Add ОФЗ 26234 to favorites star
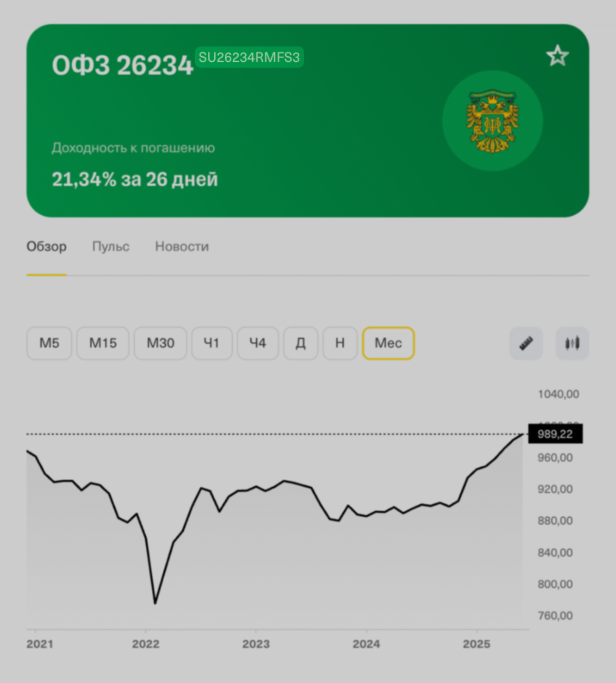 557,56
